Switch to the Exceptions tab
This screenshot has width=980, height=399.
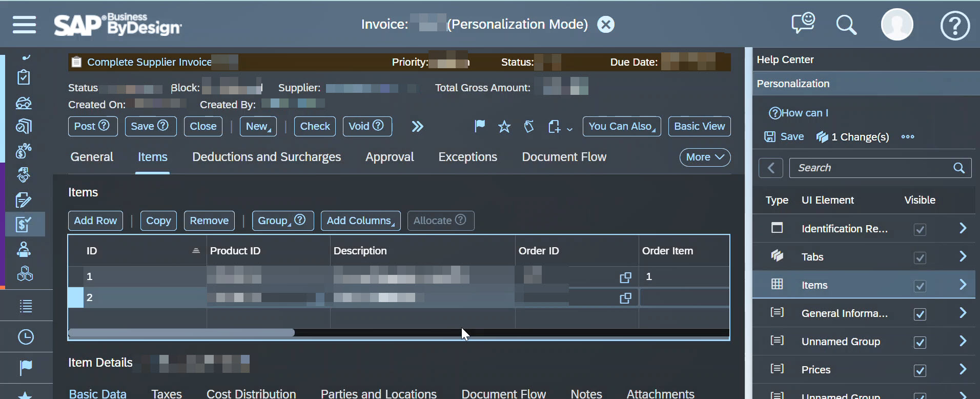[x=467, y=157]
